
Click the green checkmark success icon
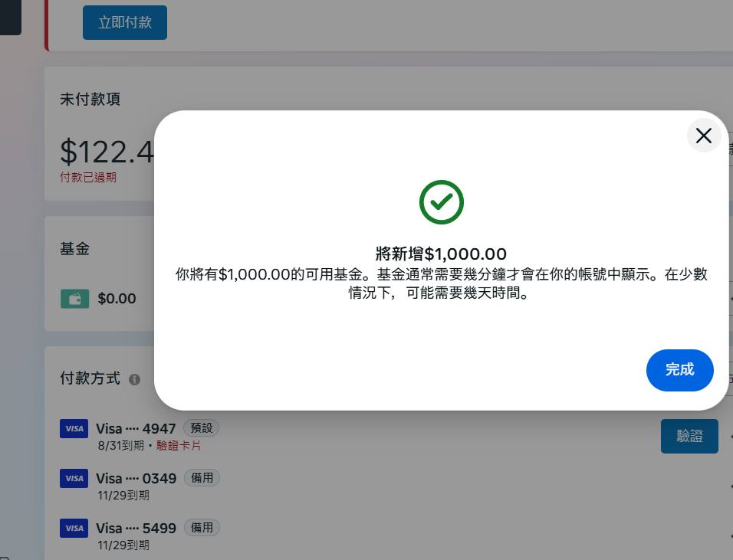tap(442, 202)
